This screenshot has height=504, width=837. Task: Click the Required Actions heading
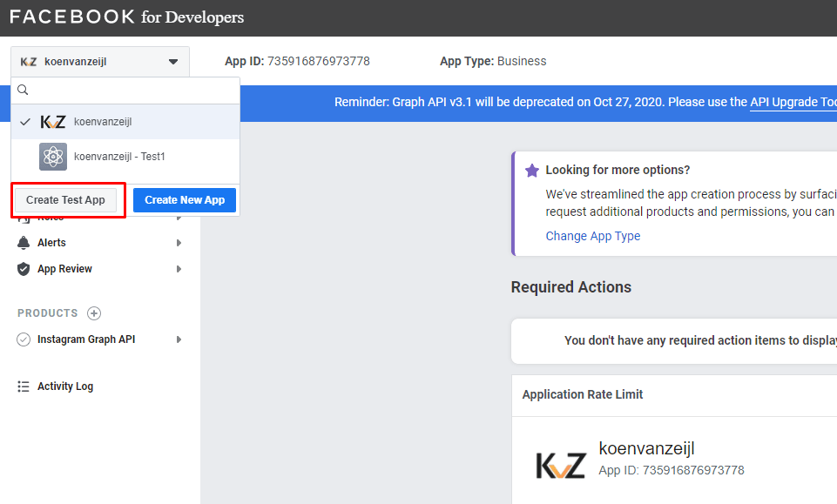[570, 287]
